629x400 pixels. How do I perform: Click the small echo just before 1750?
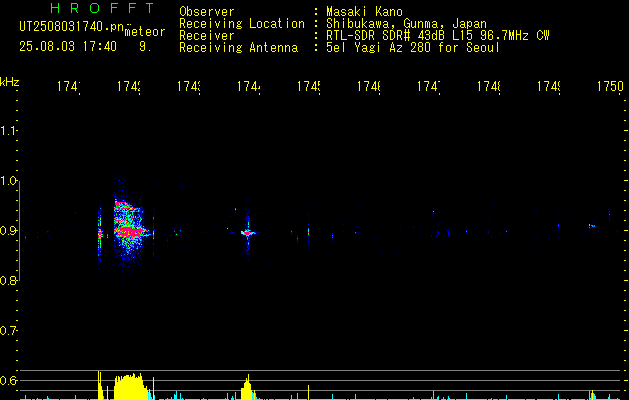tap(592, 226)
